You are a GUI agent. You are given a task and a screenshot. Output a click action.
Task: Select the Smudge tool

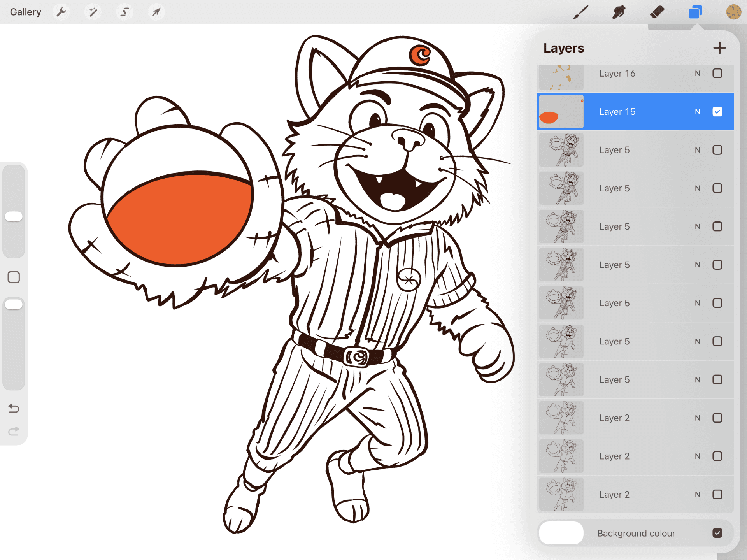pyautogui.click(x=619, y=12)
